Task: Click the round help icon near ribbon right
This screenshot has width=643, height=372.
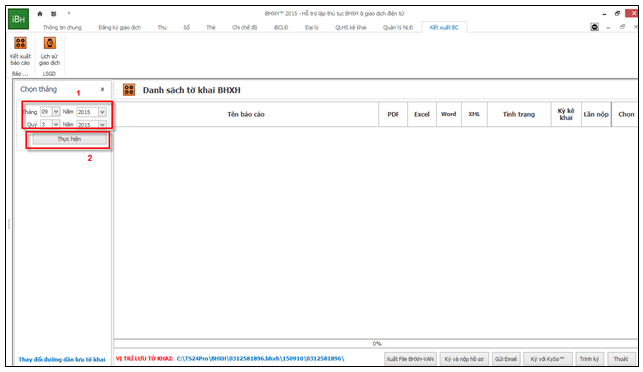Action: point(594,27)
